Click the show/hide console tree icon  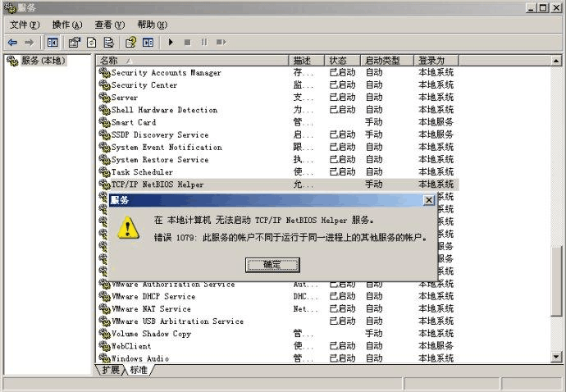pos(52,42)
